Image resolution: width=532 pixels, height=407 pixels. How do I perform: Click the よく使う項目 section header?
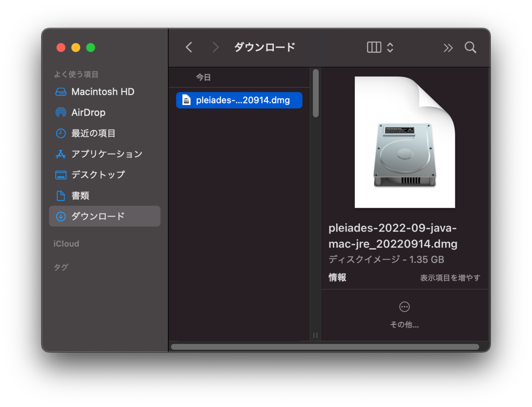point(76,74)
